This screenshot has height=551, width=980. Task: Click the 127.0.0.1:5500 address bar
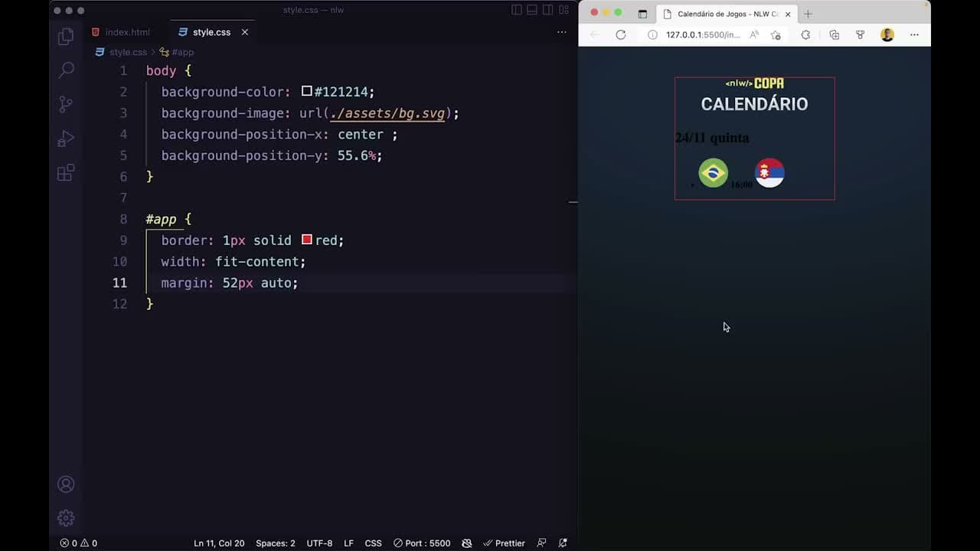tap(702, 34)
